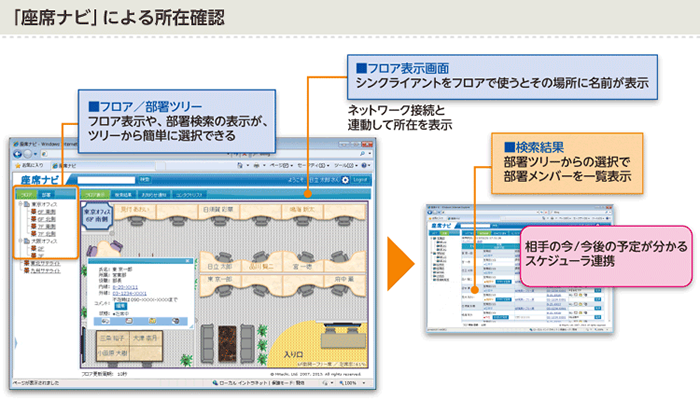The width and height of the screenshot is (700, 401).
Task: Click the Logout button in header
Action: pyautogui.click(x=360, y=180)
